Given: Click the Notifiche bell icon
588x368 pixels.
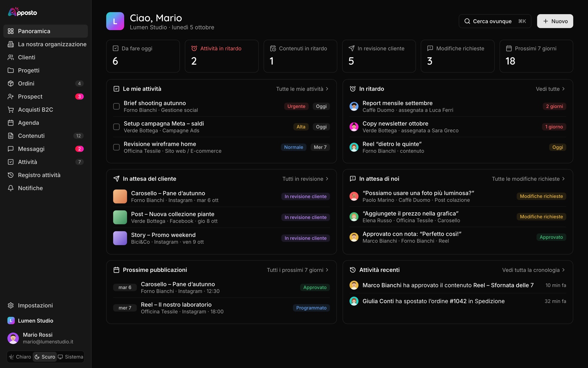Looking at the screenshot, I should (11, 188).
